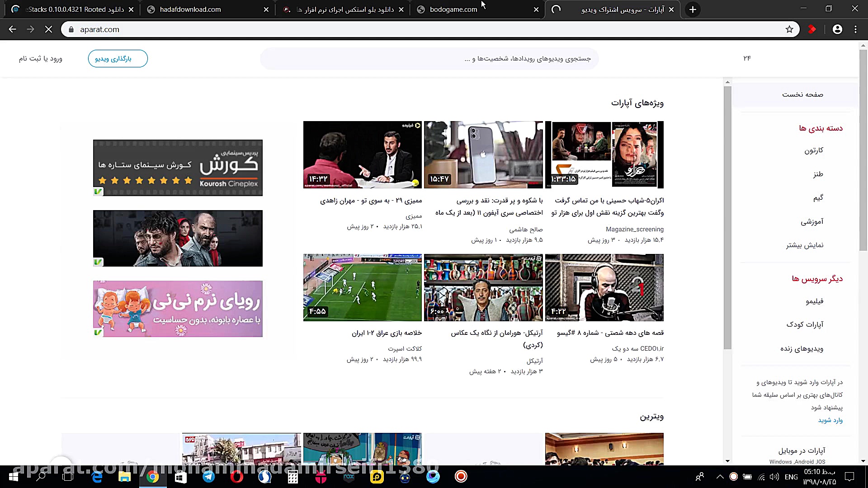Viewport: 868px width, 488px height.
Task: Open Chrome's three-dot menu
Action: click(x=855, y=29)
